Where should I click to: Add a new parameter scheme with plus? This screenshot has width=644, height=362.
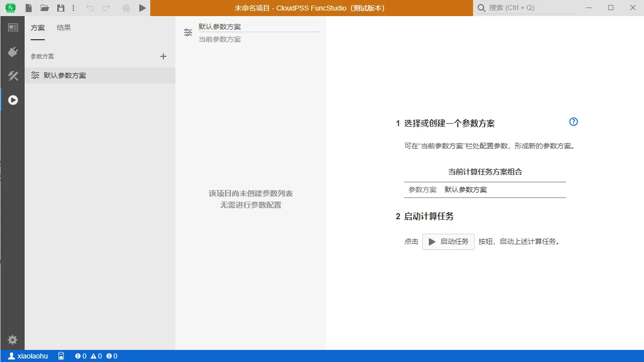tap(163, 56)
